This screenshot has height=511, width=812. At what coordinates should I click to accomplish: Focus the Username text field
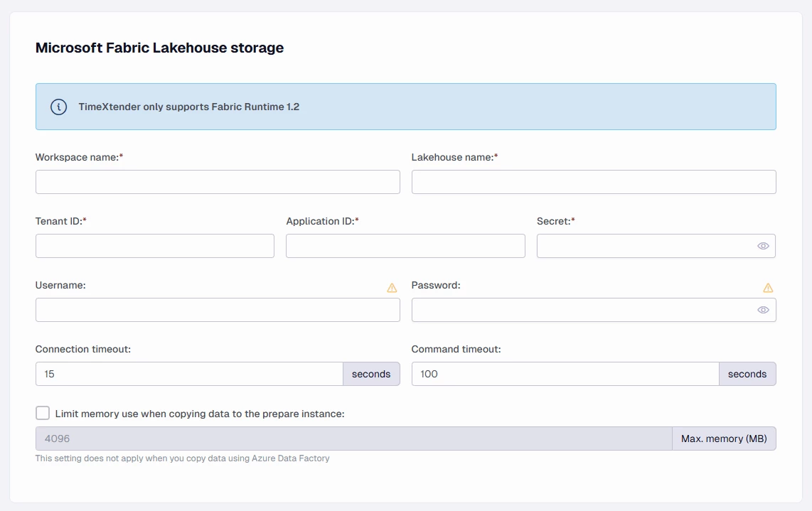(218, 310)
